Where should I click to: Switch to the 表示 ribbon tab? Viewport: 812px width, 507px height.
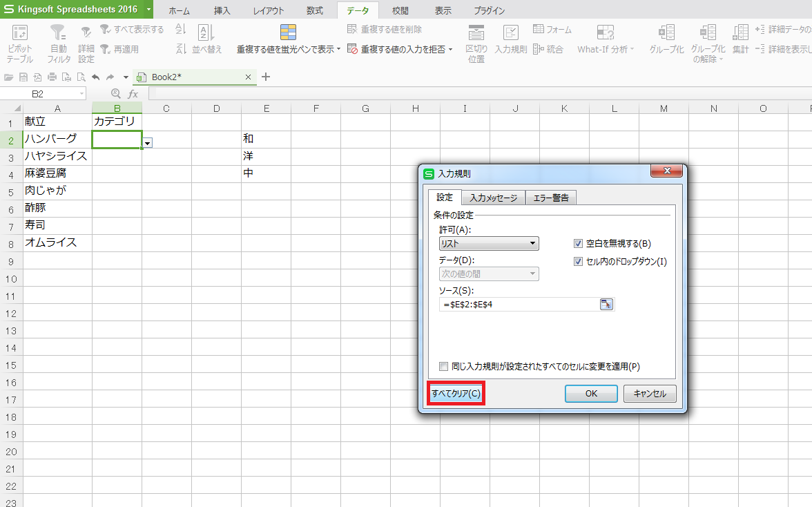click(443, 10)
